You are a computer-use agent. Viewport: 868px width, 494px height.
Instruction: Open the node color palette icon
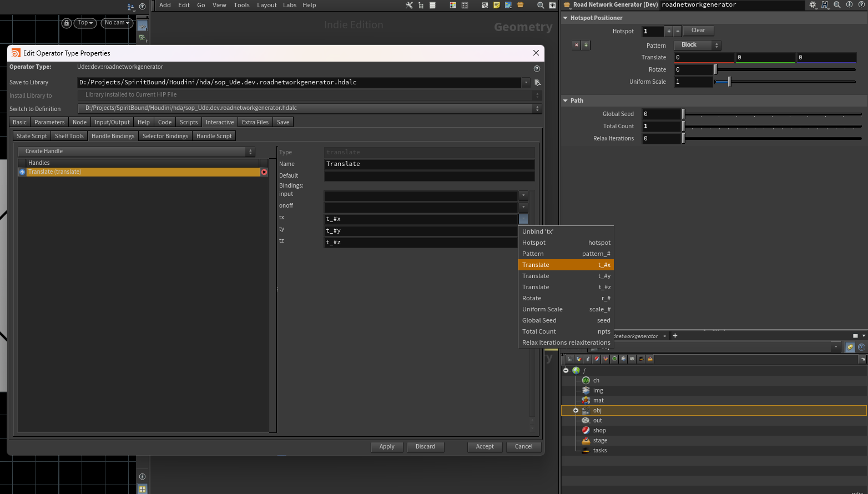[453, 5]
